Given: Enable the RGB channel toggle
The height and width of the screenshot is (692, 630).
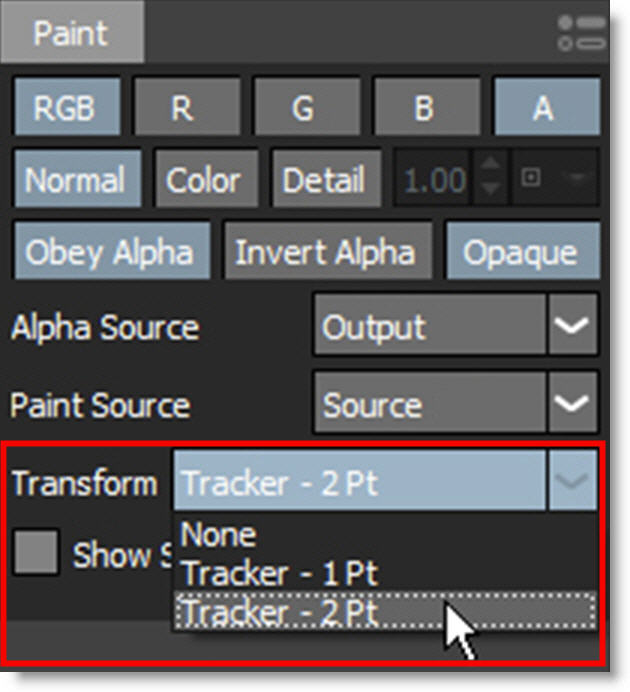Looking at the screenshot, I should coord(66,108).
